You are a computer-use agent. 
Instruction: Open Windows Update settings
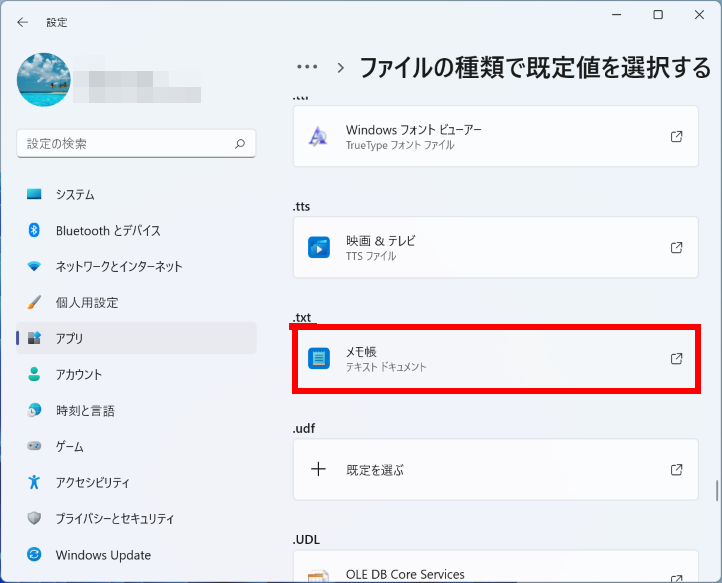point(136,554)
